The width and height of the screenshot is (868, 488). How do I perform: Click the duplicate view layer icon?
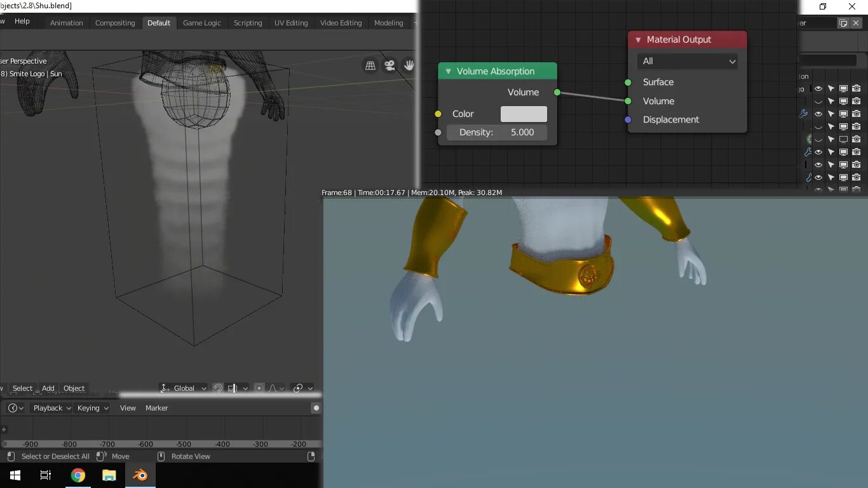coord(843,23)
